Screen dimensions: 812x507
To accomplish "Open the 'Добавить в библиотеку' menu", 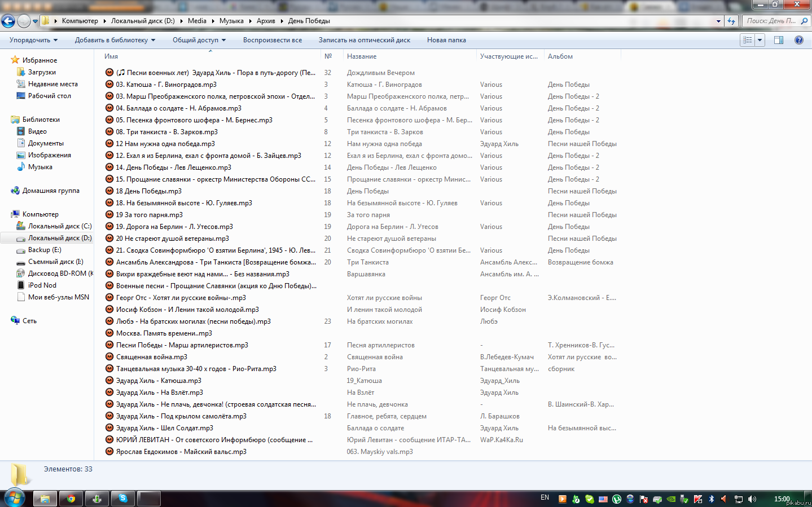I will click(115, 40).
